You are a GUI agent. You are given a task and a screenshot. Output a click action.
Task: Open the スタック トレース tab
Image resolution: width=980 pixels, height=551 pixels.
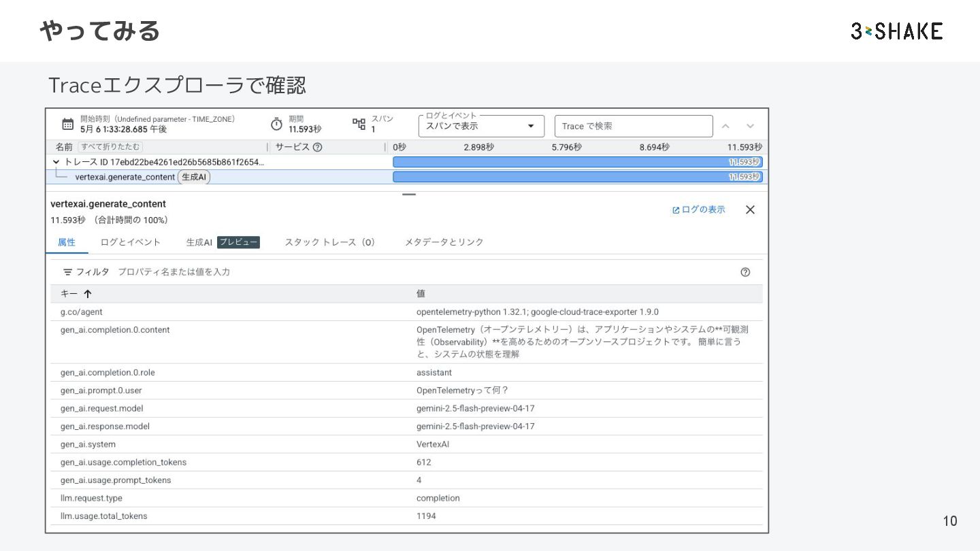(329, 242)
